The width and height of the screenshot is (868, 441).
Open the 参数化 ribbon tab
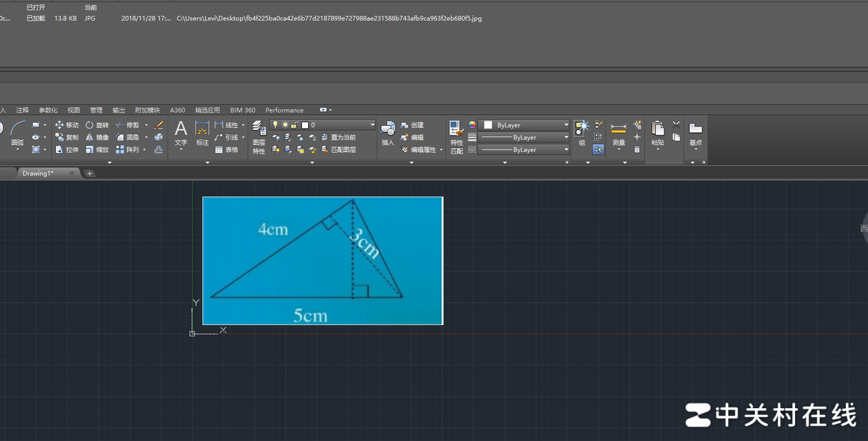[48, 111]
